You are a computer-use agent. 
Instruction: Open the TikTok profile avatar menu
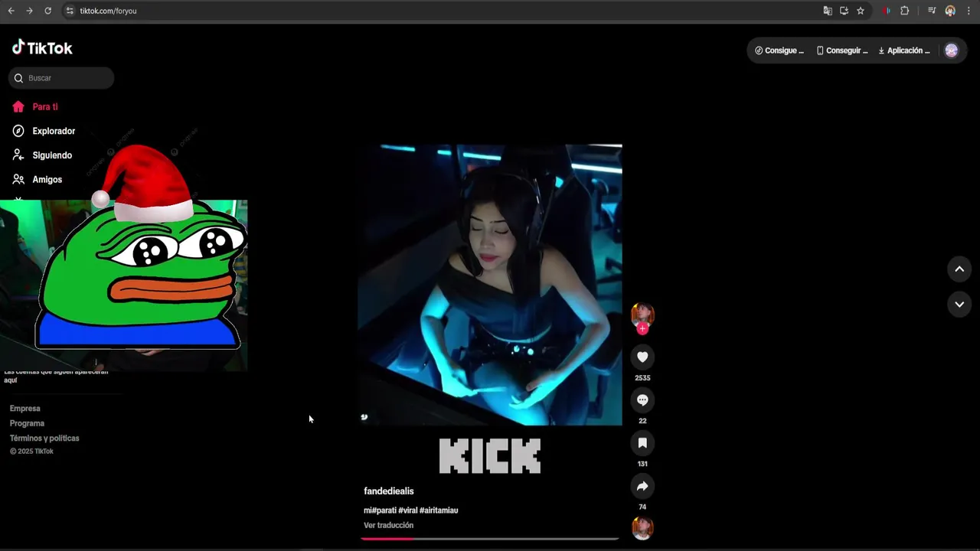(x=951, y=51)
